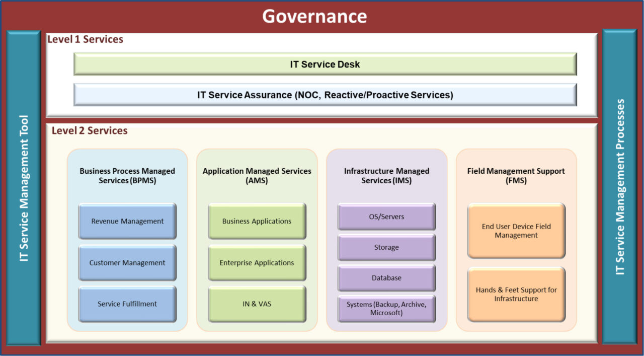Screen dimensions: 644x356
Task: Select the Database box
Action: coord(386,277)
